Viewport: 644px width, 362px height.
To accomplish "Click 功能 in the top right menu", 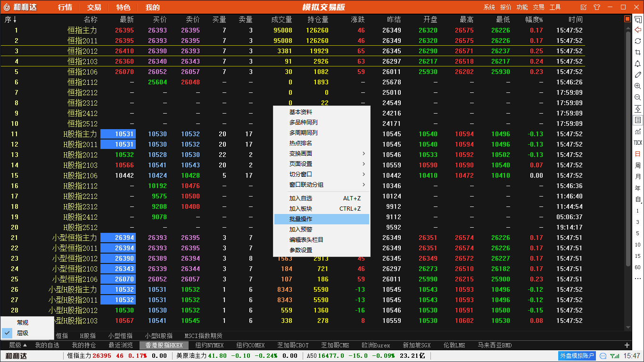I will 522,7.
